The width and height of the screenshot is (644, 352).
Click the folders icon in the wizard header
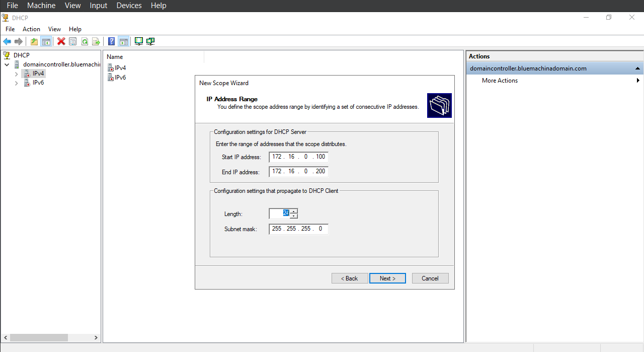439,106
